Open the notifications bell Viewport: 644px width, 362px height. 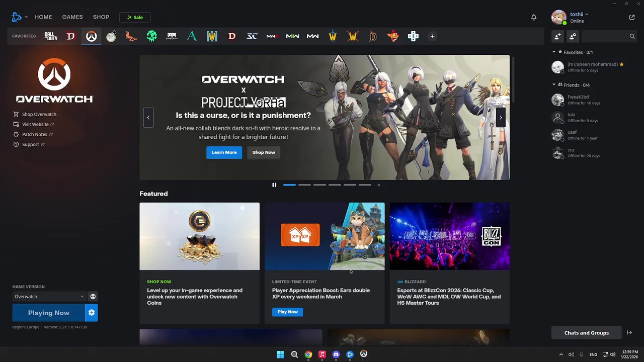pos(534,17)
